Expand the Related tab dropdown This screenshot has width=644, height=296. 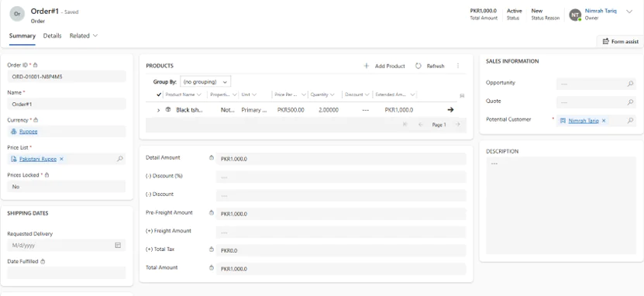click(x=84, y=36)
